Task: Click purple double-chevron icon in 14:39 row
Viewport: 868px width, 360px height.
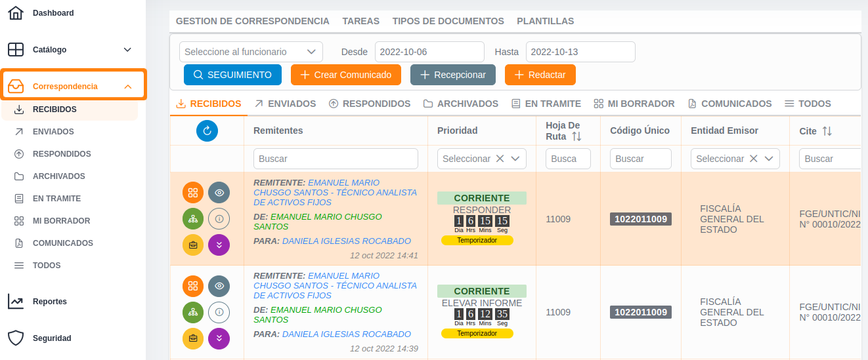Action: [x=219, y=338]
